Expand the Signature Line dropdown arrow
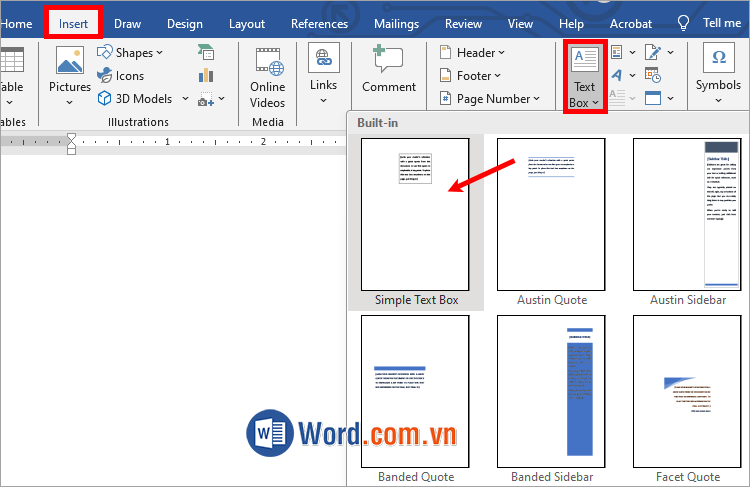The width and height of the screenshot is (750, 487). coord(671,52)
